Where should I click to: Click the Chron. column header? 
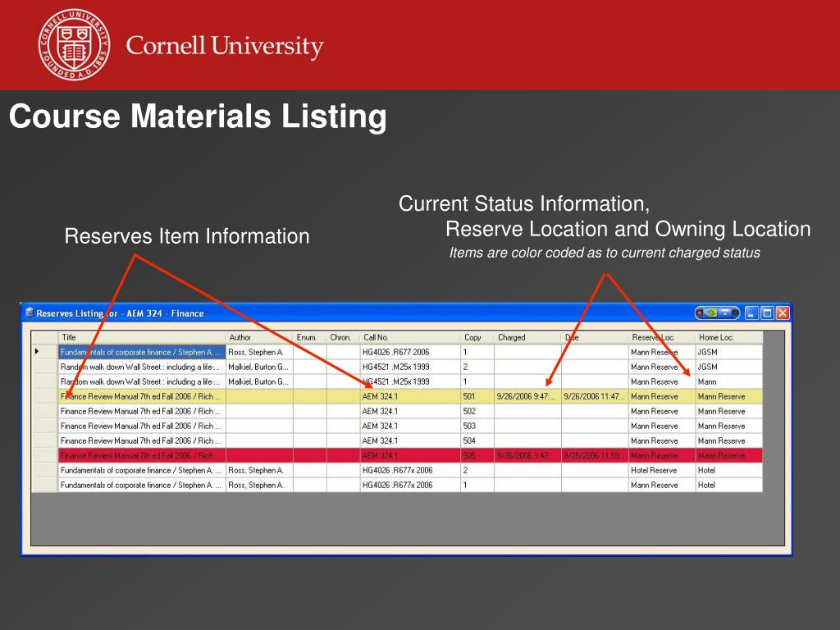click(x=343, y=337)
